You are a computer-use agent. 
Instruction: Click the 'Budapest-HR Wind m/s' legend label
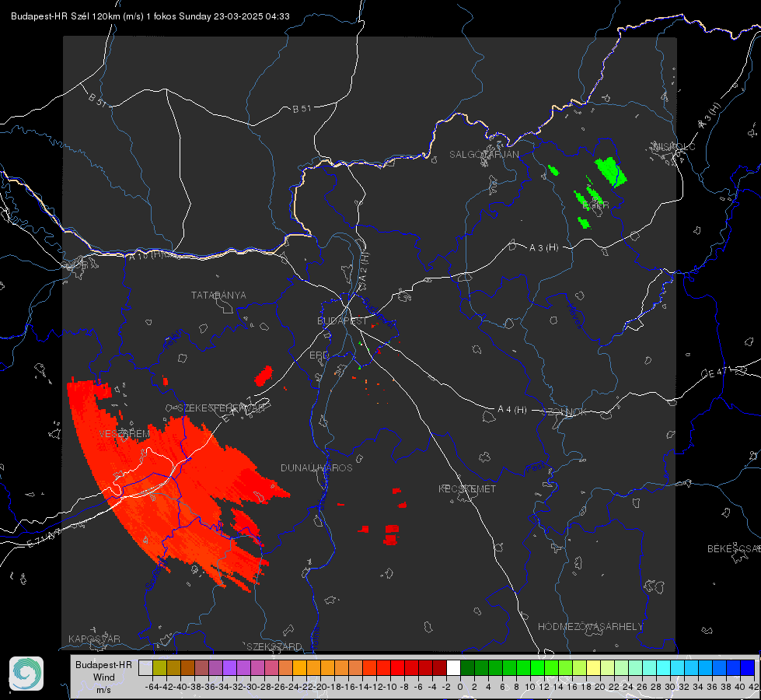click(104, 677)
